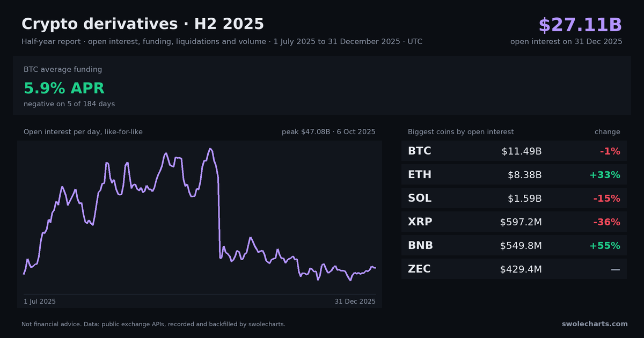644x338 pixels.
Task: Click the negative on 5 of 184 days text
Action: click(x=69, y=104)
